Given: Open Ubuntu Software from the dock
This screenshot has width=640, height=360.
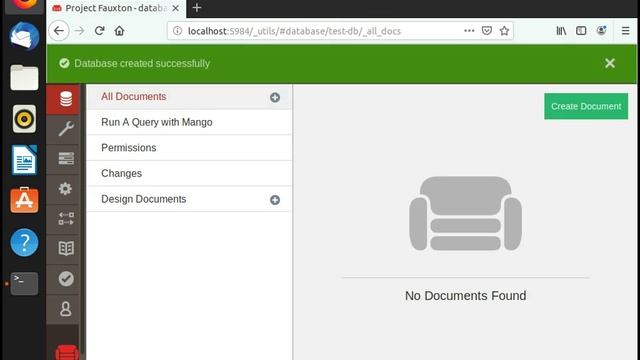Looking at the screenshot, I should click(x=24, y=200).
